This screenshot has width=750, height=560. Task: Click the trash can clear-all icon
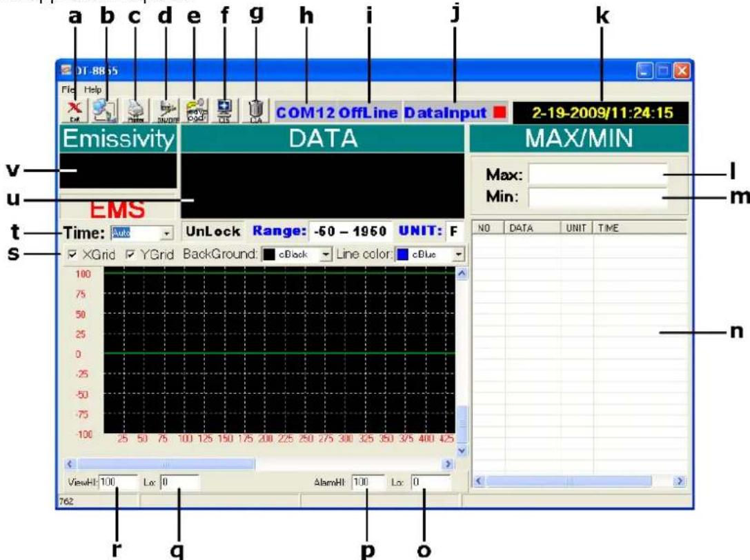(x=256, y=111)
